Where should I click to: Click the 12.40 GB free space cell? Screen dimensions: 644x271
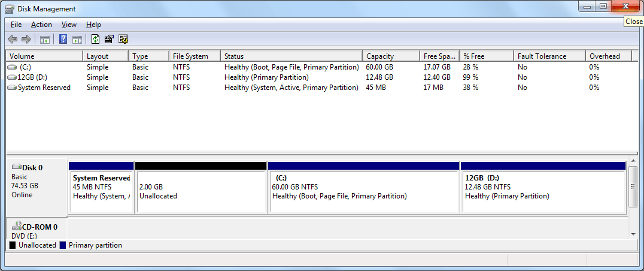tap(437, 77)
